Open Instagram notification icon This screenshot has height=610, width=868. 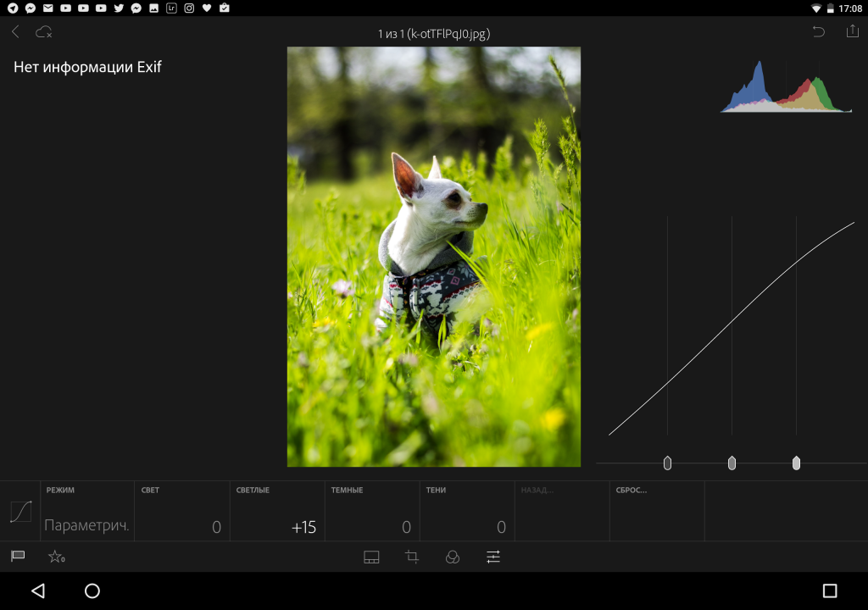click(189, 8)
